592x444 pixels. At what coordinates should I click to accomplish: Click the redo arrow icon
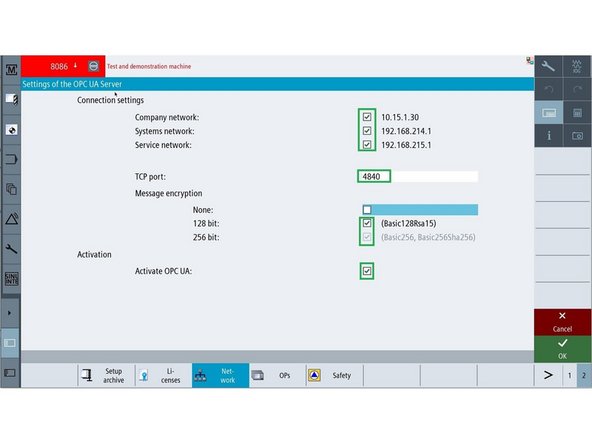click(x=577, y=89)
